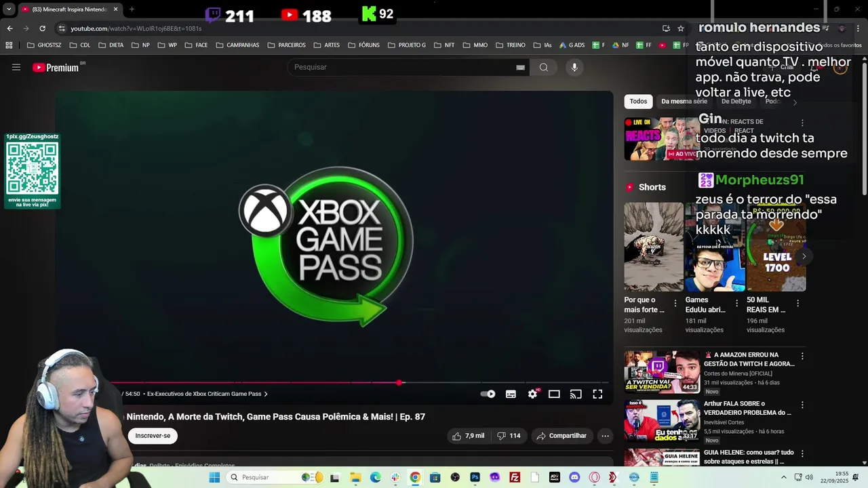Enter fullscreen mode
The height and width of the screenshot is (488, 868).
tap(597, 394)
